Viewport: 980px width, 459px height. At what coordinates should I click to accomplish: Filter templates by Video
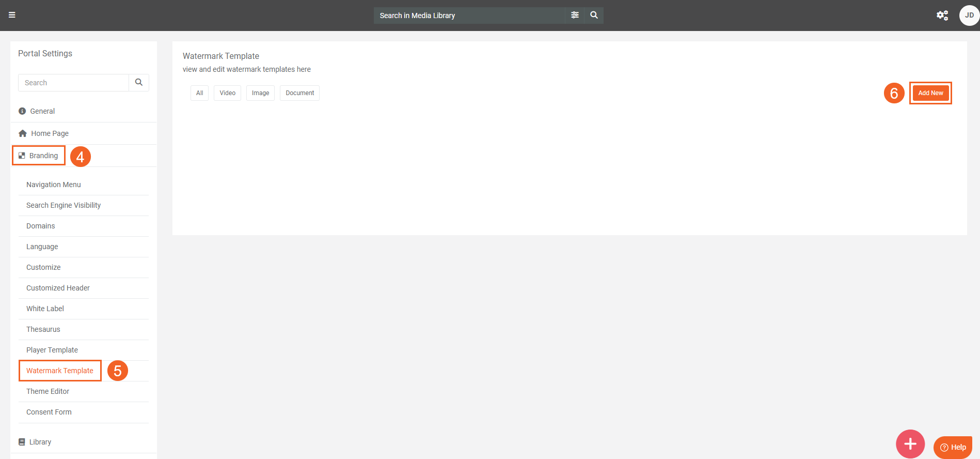(x=227, y=93)
